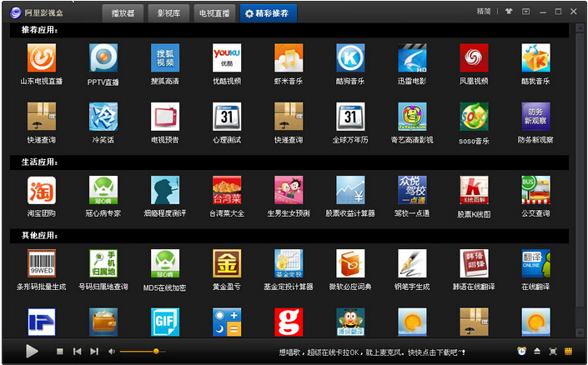The height and width of the screenshot is (365, 588).
Task: Skip to next track
Action: point(94,352)
